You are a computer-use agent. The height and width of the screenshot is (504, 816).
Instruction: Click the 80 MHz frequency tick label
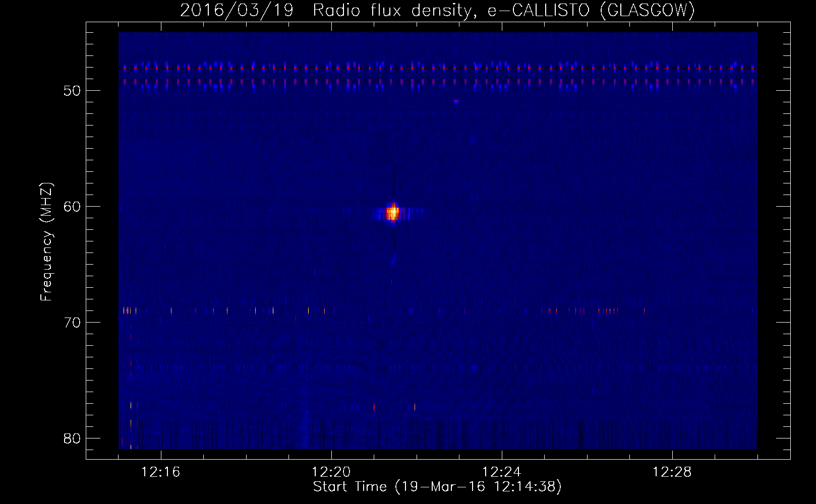pos(72,438)
